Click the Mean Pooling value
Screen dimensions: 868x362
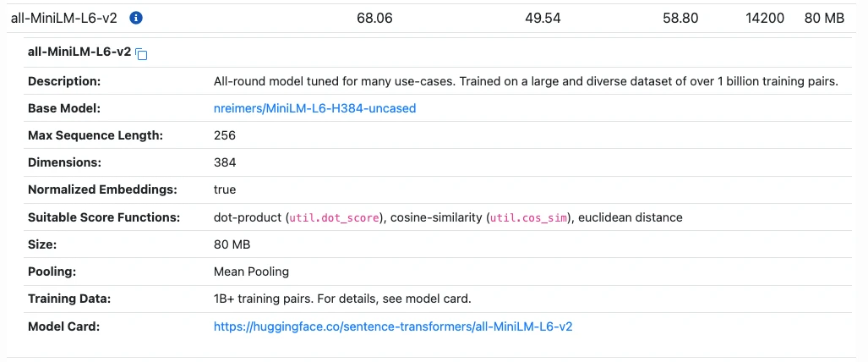[251, 271]
